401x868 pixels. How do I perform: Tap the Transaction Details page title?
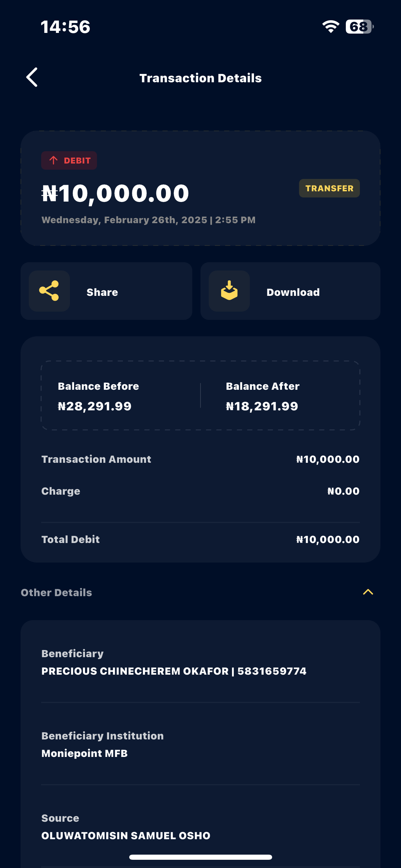200,78
